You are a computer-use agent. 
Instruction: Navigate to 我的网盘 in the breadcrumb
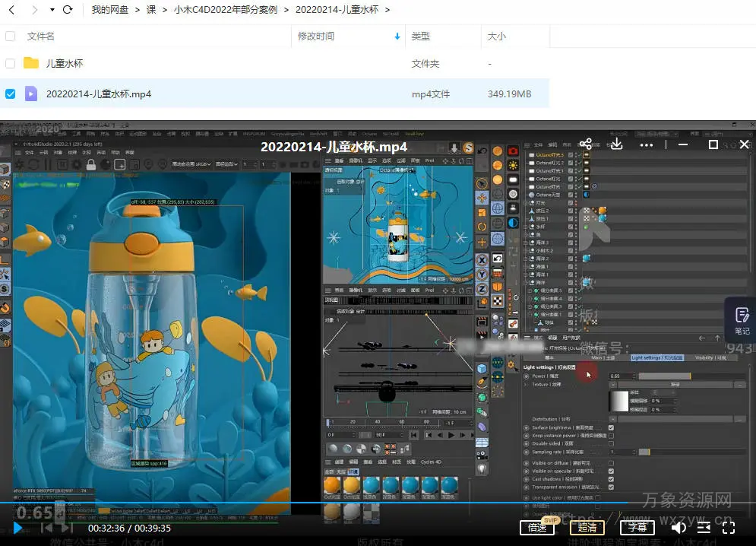click(110, 10)
